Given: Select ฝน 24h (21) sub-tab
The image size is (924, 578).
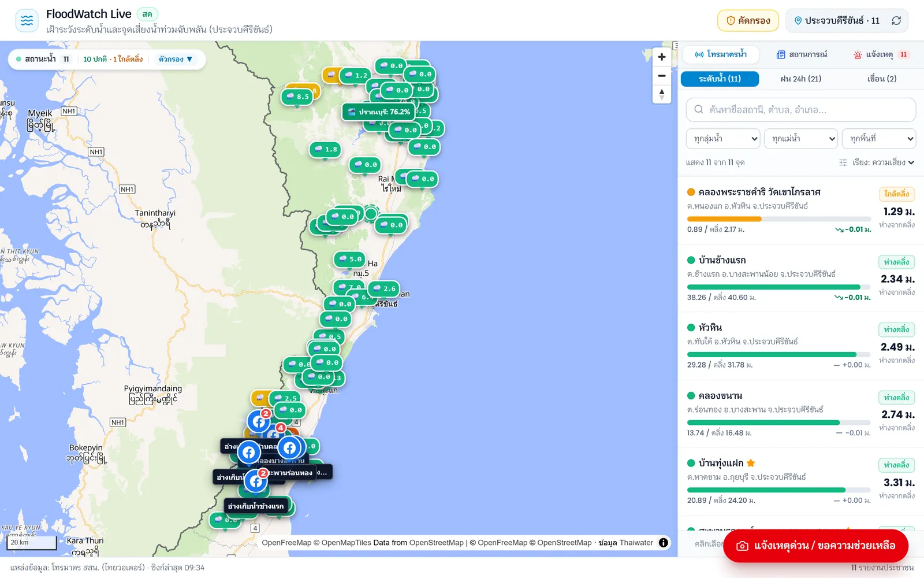Looking at the screenshot, I should point(800,79).
